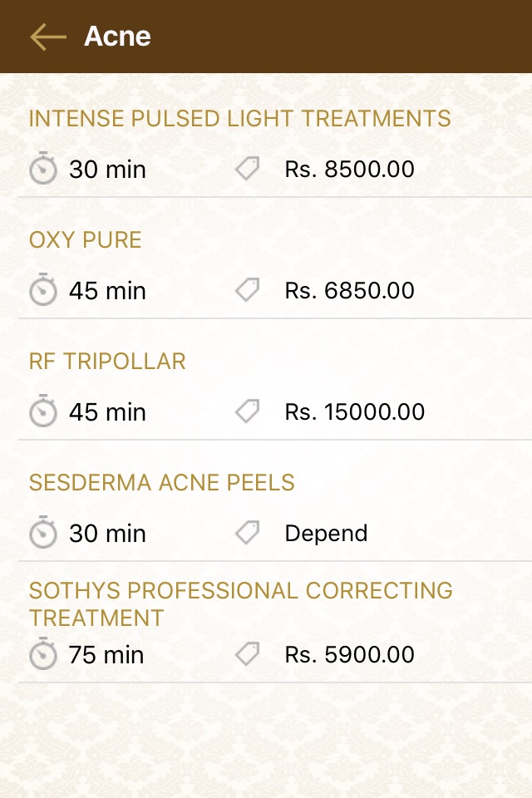Tap the price tag icon next to Rs. 6850.00

[247, 290]
